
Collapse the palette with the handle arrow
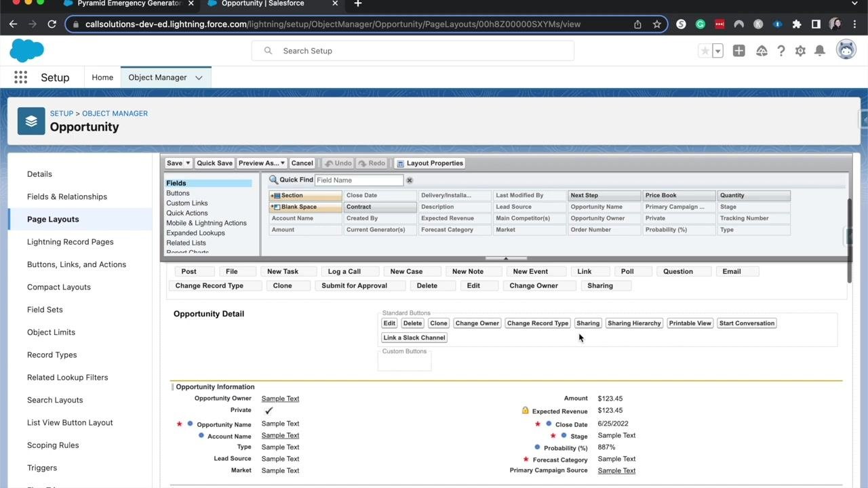pos(506,258)
